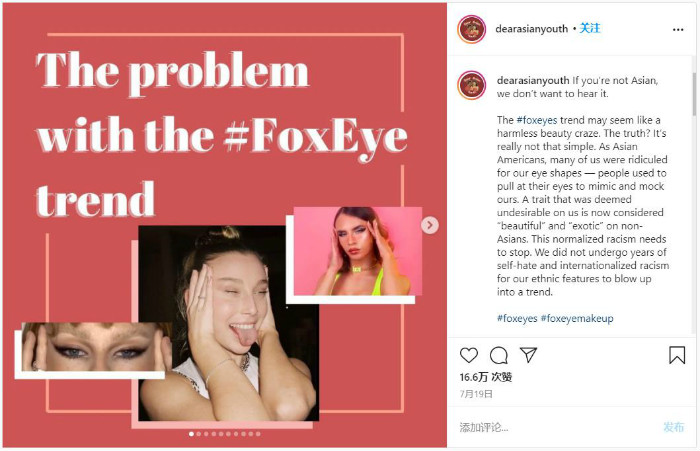This screenshot has width=700, height=451.
Task: Open comments via speech bubble icon
Action: point(499,355)
